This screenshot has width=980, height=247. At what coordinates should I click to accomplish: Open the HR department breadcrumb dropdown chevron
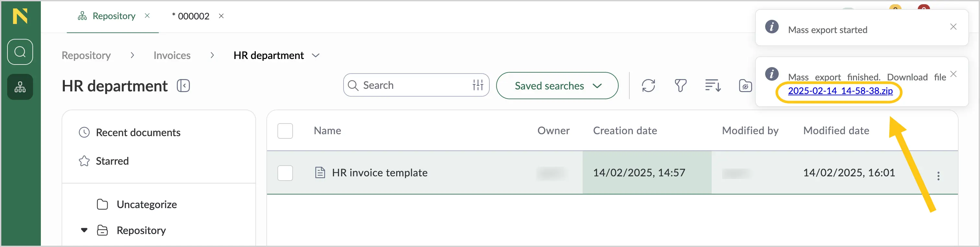315,55
